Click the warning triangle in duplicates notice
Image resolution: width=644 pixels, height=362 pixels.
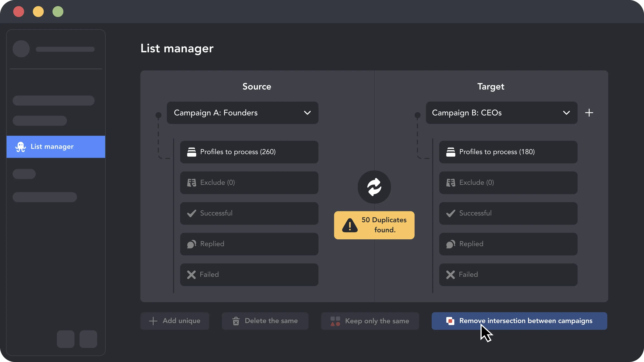(350, 225)
